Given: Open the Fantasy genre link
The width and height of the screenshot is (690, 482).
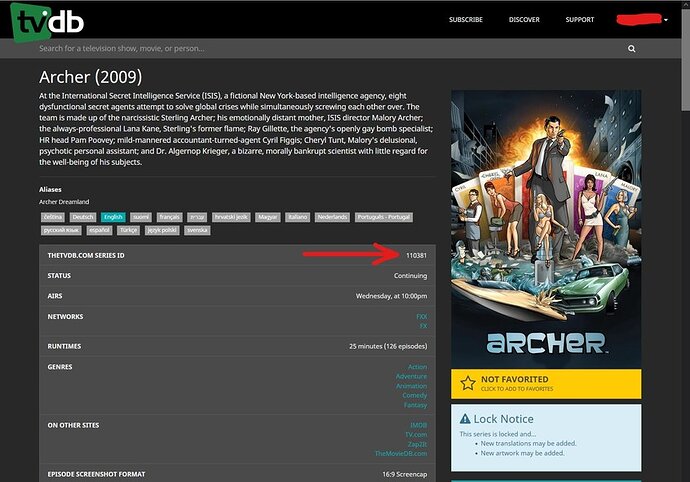Looking at the screenshot, I should (415, 405).
